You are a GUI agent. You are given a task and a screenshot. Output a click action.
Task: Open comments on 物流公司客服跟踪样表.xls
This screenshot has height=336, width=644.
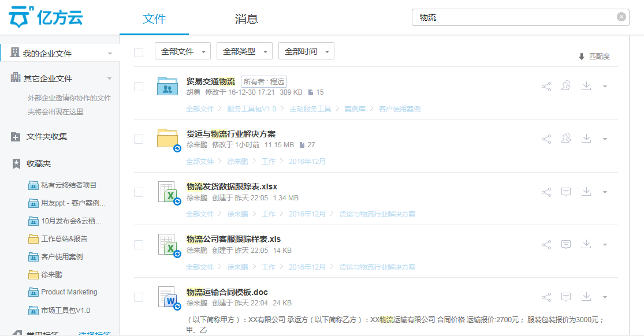click(566, 244)
